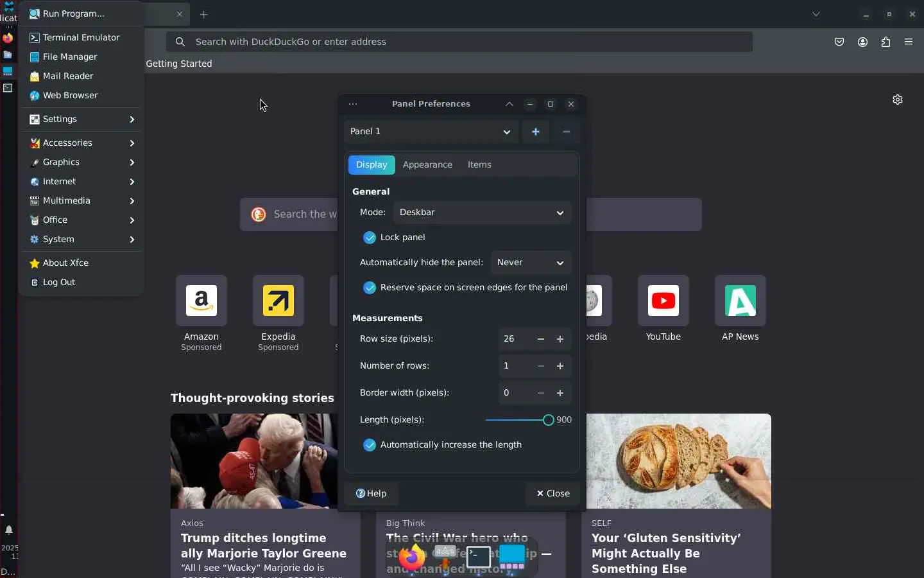924x578 pixels.
Task: Click the Close button in Panel Preferences
Action: click(553, 494)
